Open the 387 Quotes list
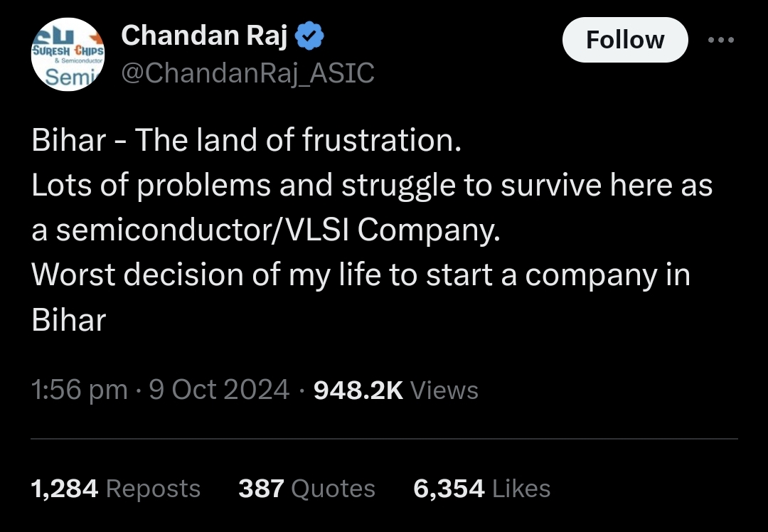The image size is (768, 532). point(306,489)
